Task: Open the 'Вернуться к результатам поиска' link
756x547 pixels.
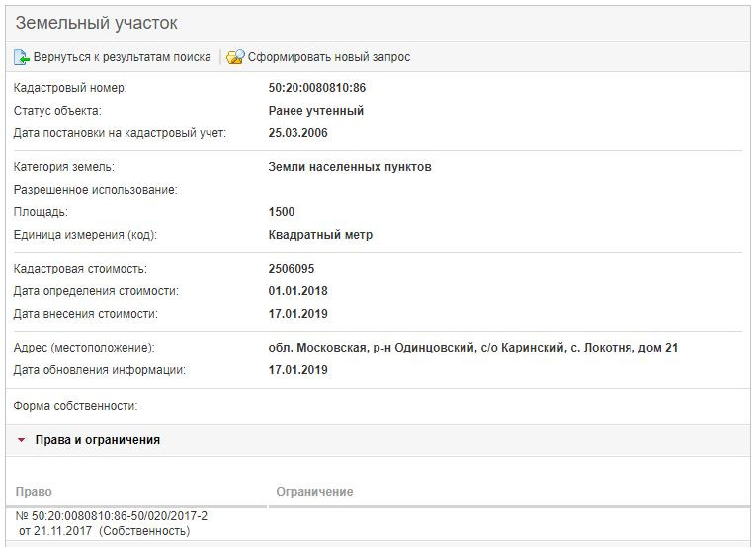Action: pos(122,57)
